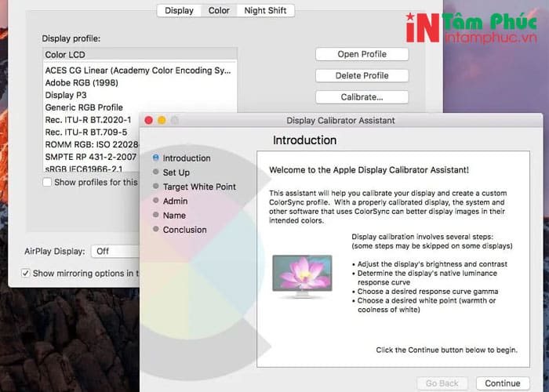Screen dimensions: 549x392
Task: Pick the Generic RGB Profile entry
Action: 140,107
